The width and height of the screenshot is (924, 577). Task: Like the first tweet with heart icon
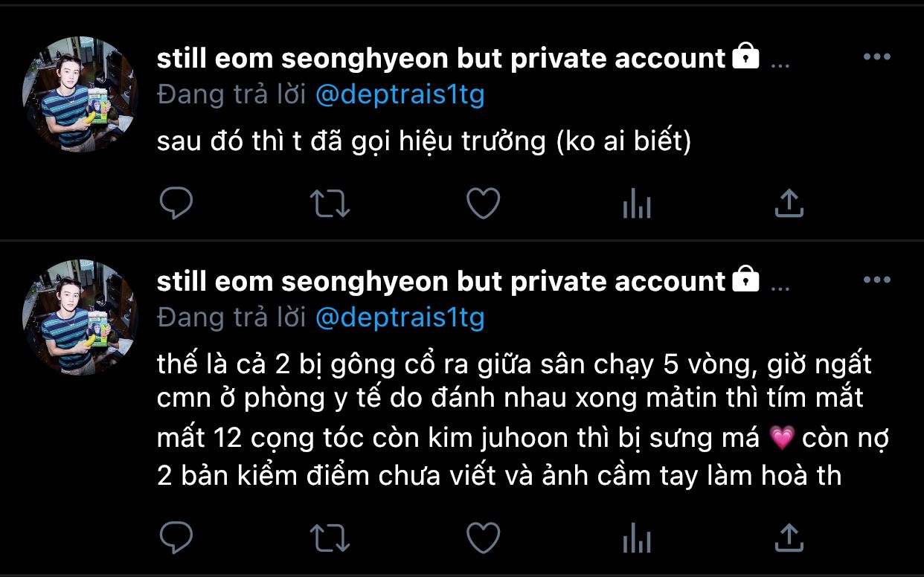483,203
